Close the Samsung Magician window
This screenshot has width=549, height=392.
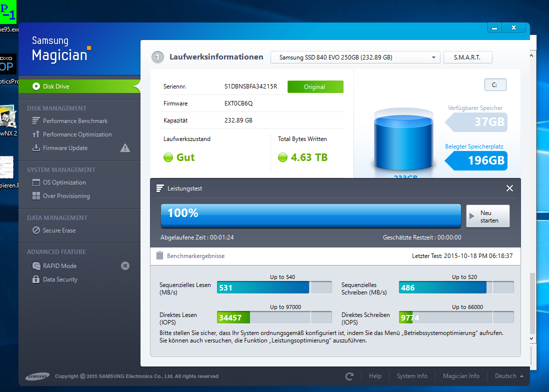[513, 27]
